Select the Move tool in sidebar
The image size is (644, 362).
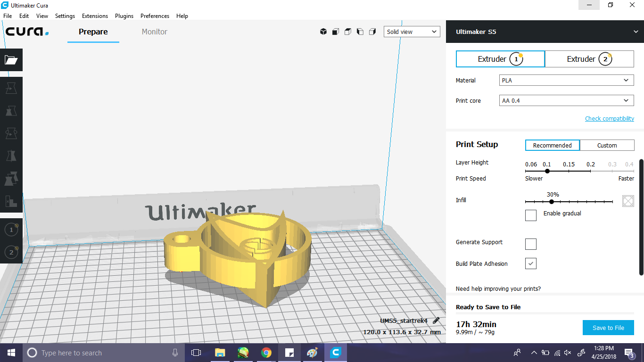coord(11,88)
